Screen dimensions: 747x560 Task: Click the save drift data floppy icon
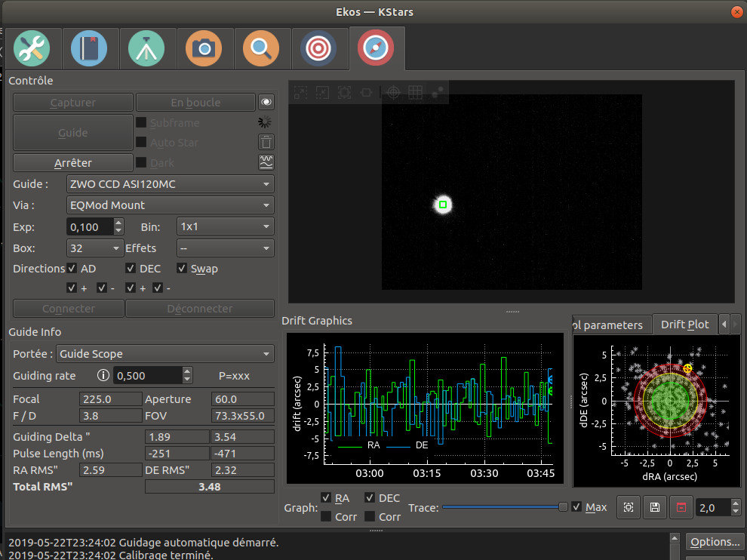click(654, 508)
